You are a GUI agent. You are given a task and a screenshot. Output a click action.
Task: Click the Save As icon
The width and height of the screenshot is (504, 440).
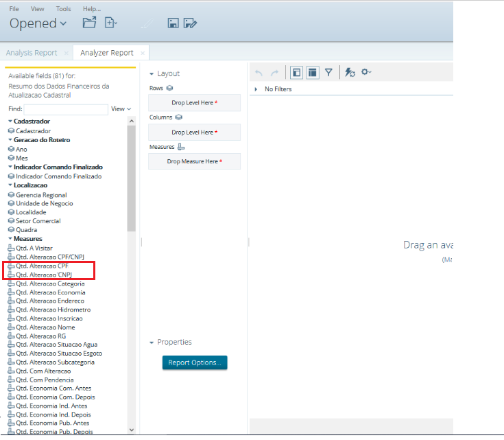click(x=191, y=23)
